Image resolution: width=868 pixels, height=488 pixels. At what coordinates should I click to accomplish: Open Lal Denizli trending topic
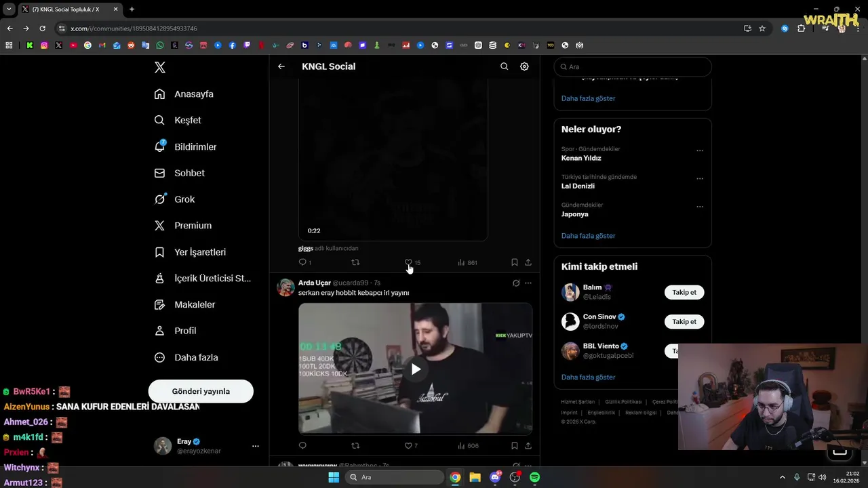pyautogui.click(x=578, y=186)
